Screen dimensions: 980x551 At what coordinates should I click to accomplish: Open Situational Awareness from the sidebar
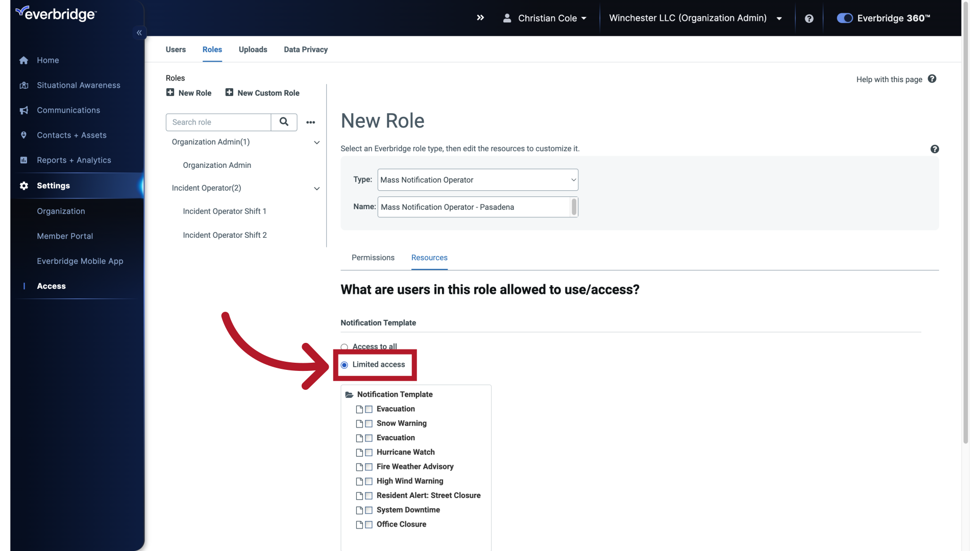23,85
